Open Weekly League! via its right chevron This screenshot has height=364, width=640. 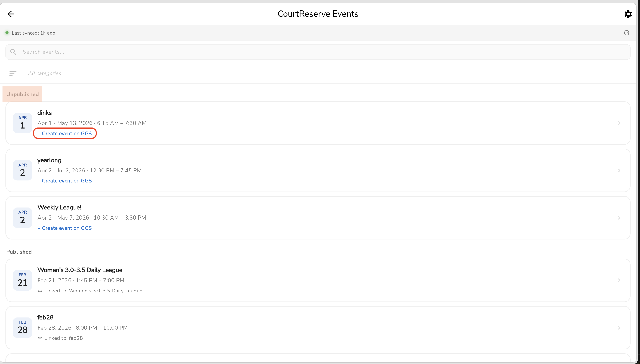click(x=619, y=218)
